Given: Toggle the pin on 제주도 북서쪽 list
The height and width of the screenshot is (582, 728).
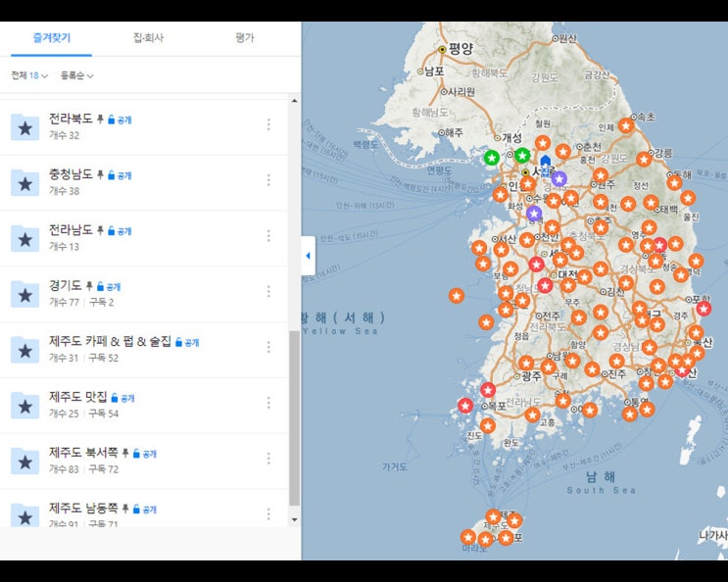Looking at the screenshot, I should (124, 454).
